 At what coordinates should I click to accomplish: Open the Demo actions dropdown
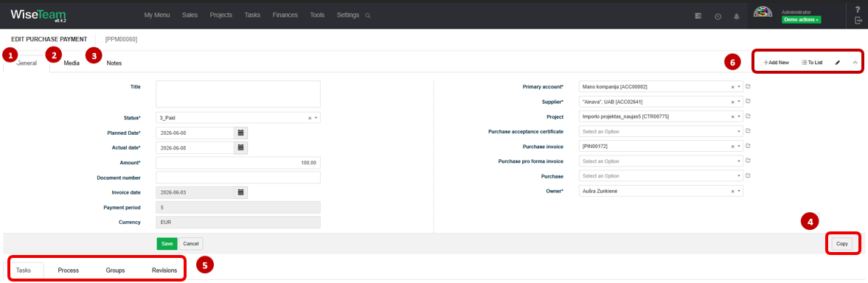click(801, 19)
